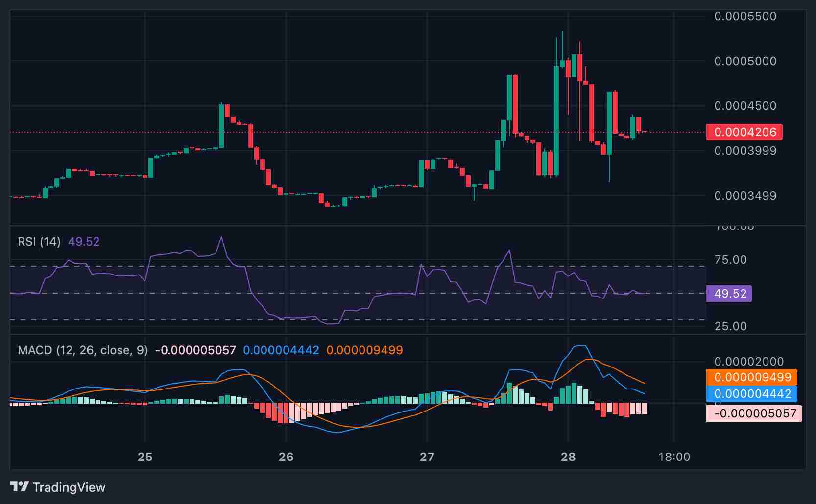This screenshot has width=816, height=504.
Task: Click the RSI value 49.52 text
Action: tap(84, 242)
